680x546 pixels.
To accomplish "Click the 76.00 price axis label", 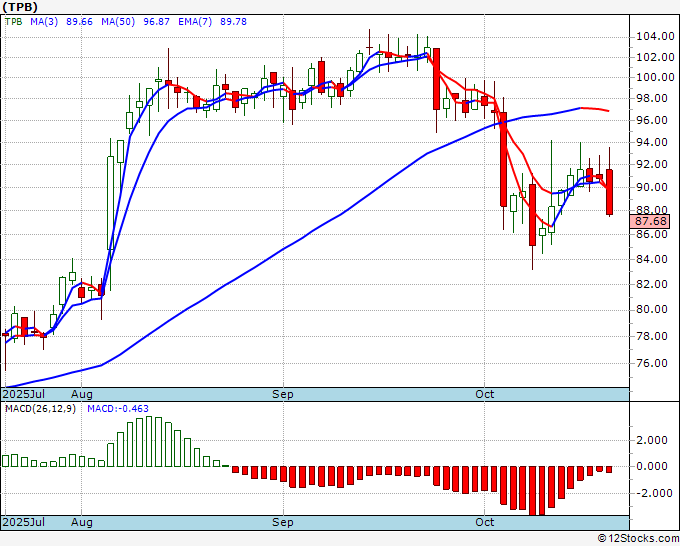I will [652, 363].
